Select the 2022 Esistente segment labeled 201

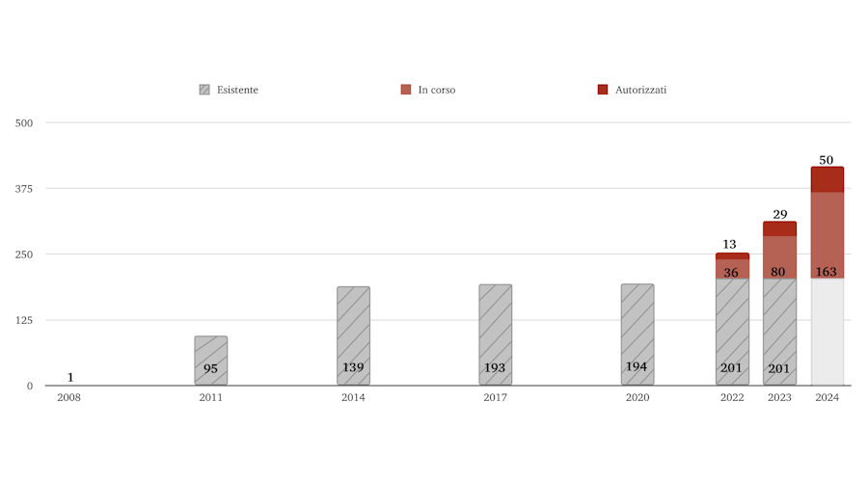732,333
